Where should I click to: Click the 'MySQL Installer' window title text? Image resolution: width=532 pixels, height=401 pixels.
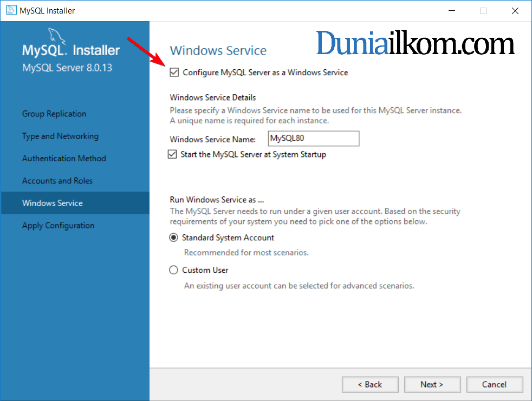click(x=47, y=10)
